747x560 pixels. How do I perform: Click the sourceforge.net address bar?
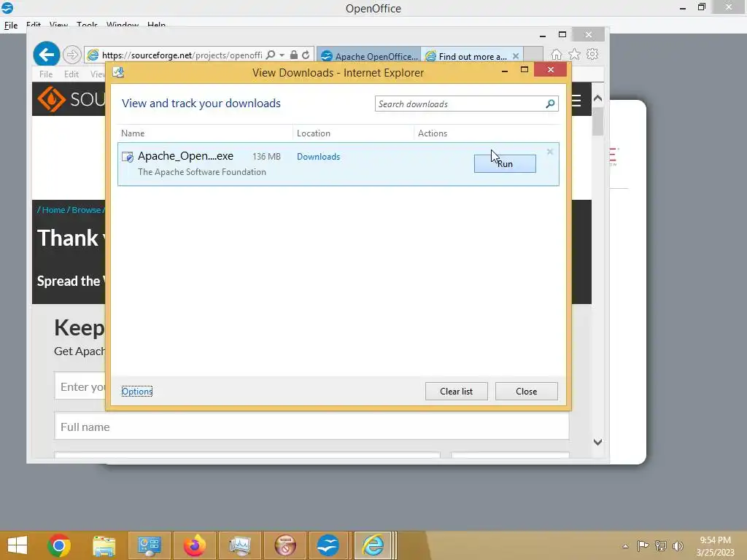(x=181, y=55)
